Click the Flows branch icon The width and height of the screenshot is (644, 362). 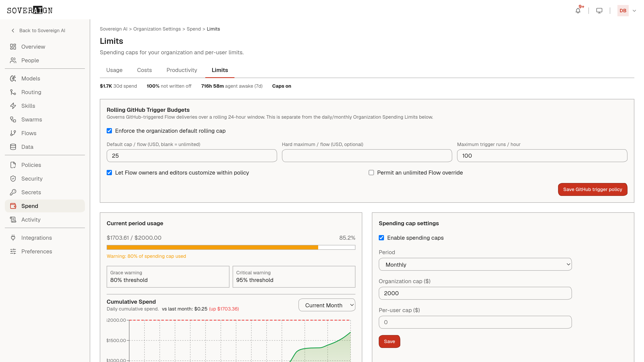(x=13, y=133)
